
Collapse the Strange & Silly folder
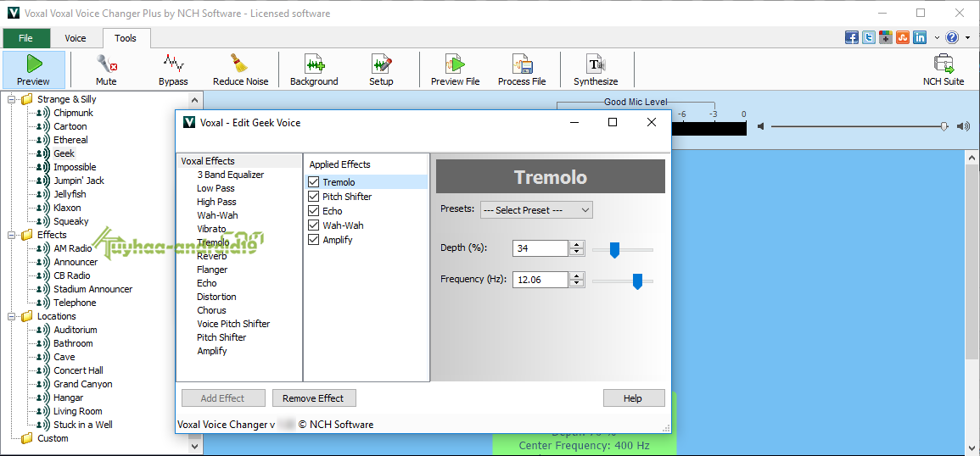pos(11,99)
